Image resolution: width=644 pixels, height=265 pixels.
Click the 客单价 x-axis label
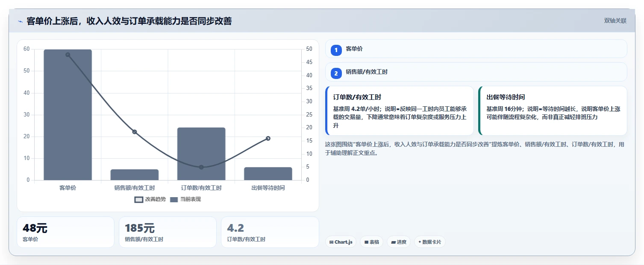point(68,188)
